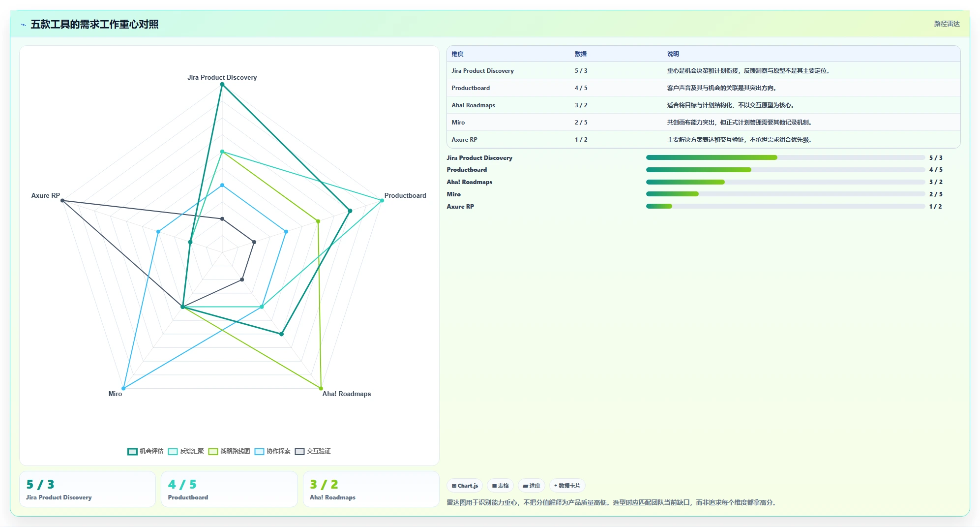This screenshot has height=527, width=980.
Task: Select the Productboard table row name
Action: tap(471, 88)
